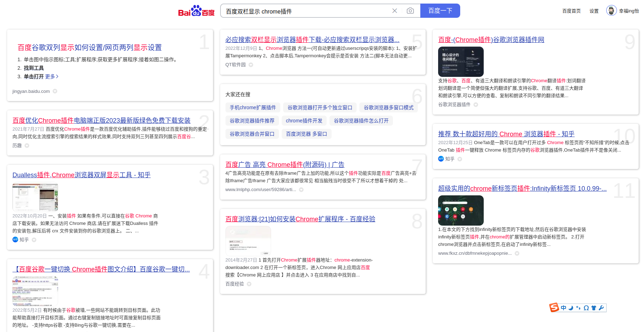Toggle the punctuation mode in Sogou toolbar
Image resolution: width=644 pixels, height=332 pixels.
pos(578,308)
